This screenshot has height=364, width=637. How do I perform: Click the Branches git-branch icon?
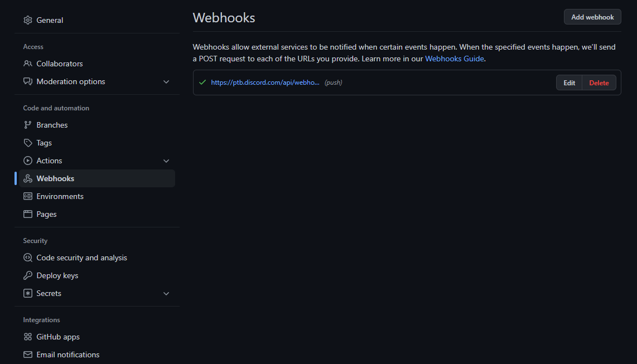coord(28,125)
